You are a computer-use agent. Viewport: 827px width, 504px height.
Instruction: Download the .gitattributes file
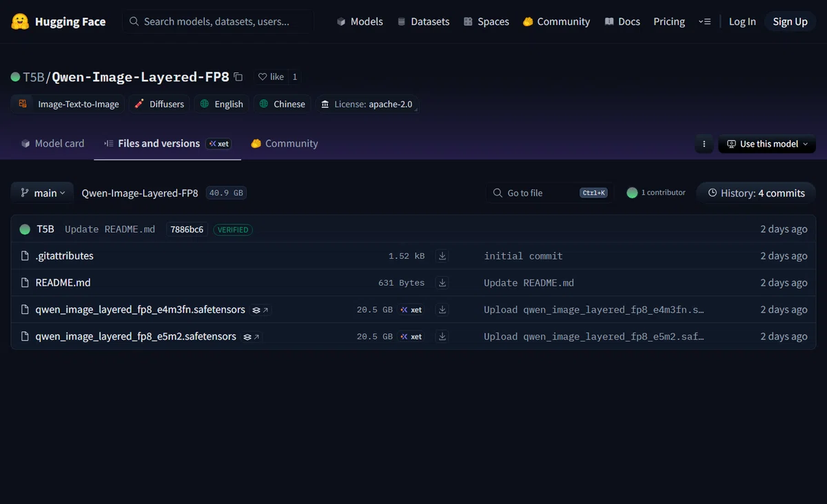[x=442, y=255]
